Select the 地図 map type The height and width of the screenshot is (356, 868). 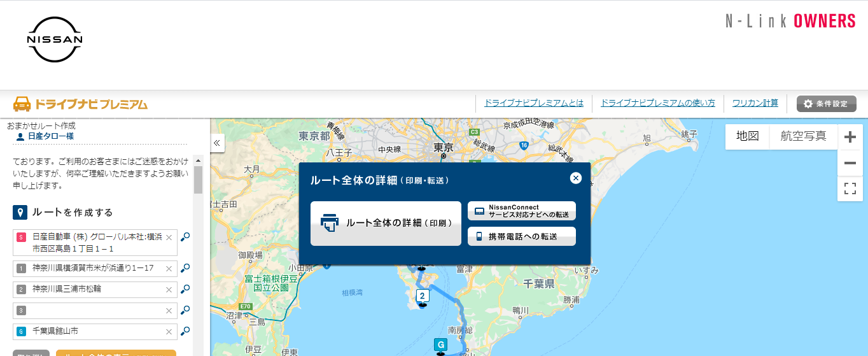[x=748, y=136]
